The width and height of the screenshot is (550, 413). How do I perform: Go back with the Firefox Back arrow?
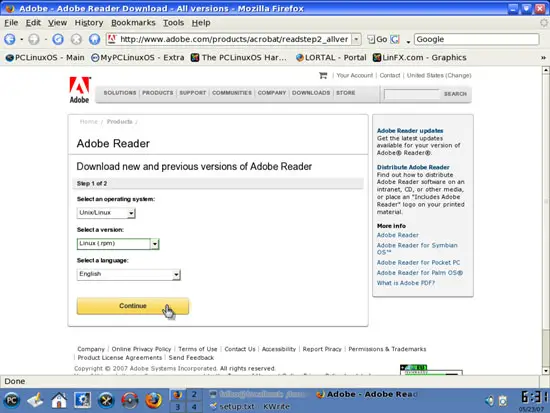pos(9,39)
